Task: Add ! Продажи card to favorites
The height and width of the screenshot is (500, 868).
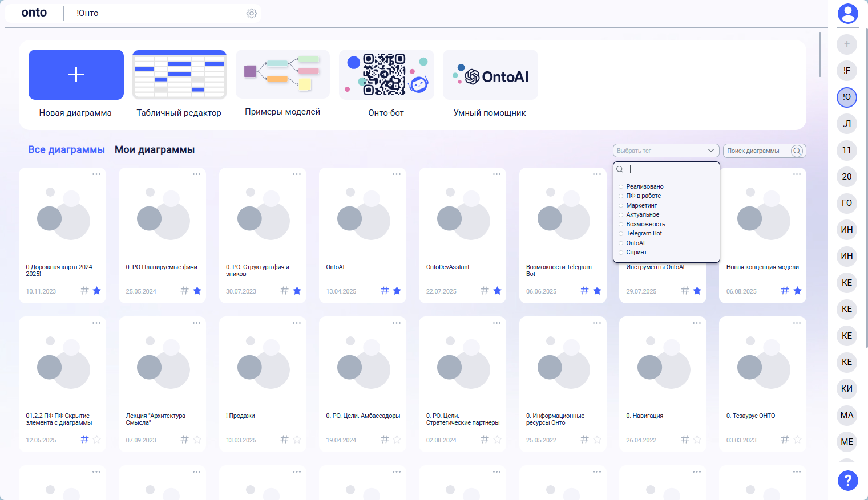Action: [297, 440]
